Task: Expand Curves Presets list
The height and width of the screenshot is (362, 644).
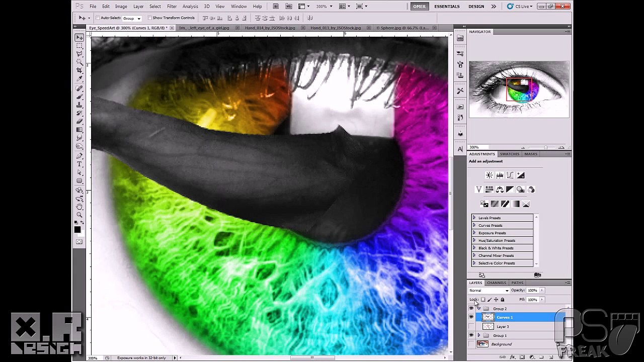Action: 474,225
